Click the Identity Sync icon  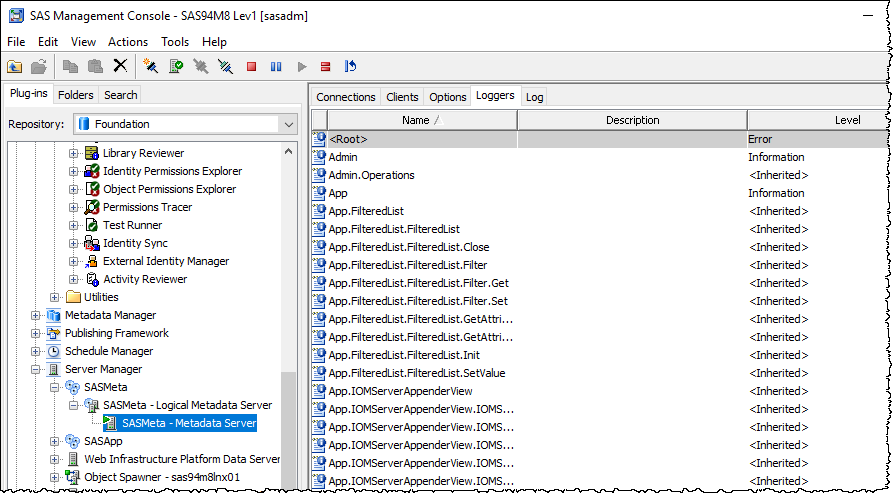(x=92, y=243)
